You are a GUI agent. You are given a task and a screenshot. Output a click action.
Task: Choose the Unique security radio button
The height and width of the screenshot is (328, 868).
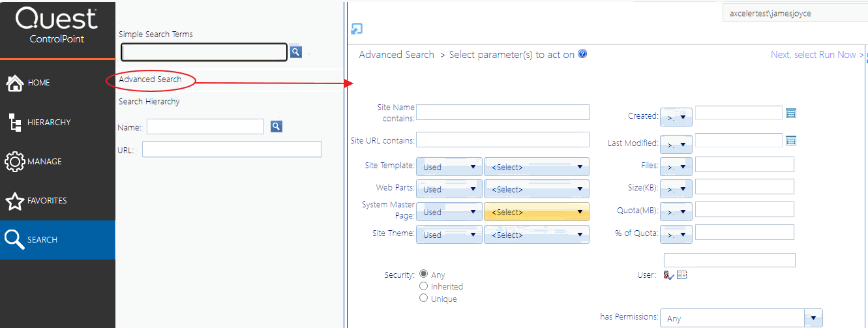click(x=424, y=298)
